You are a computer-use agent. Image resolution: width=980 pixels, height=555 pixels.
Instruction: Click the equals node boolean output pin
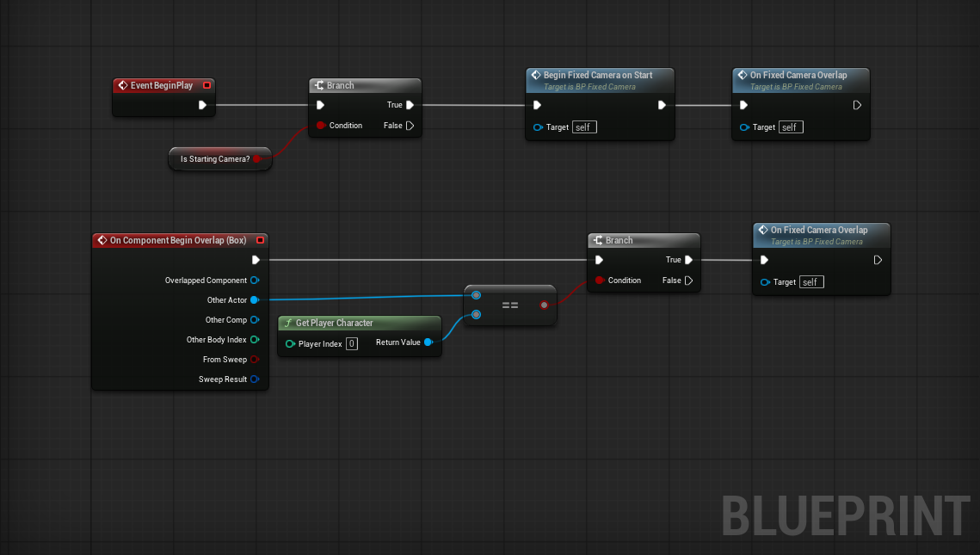[543, 305]
